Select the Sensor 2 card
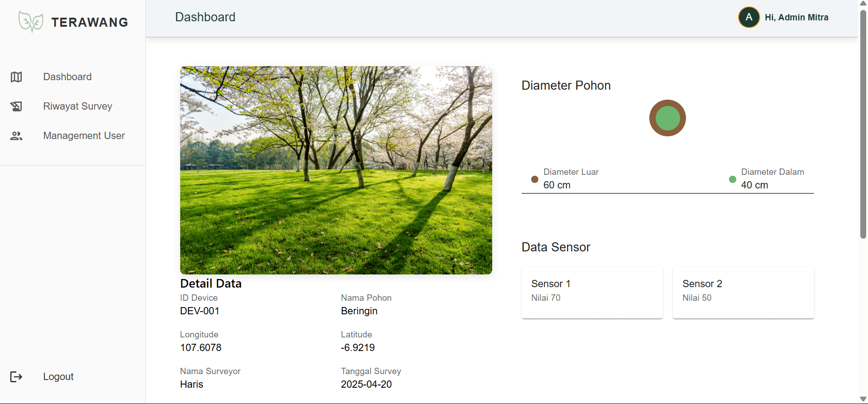868x404 pixels. [743, 293]
